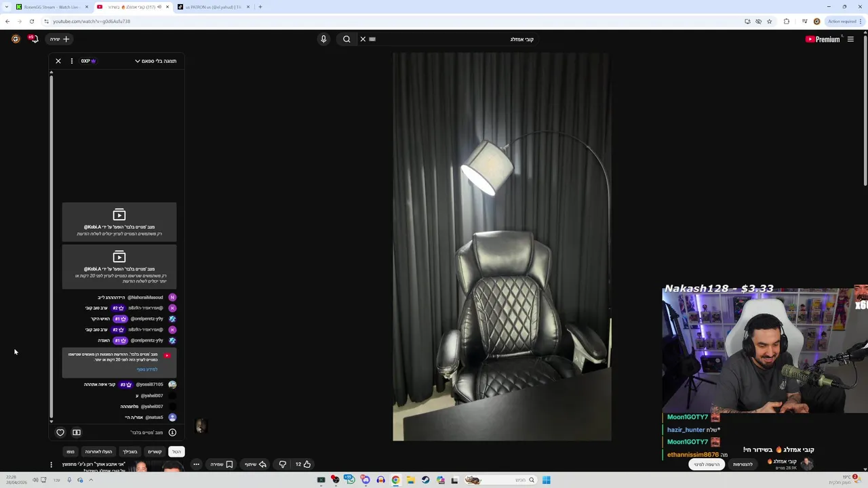Viewport: 868px width, 488px height.
Task: Close the live chat panel
Action: point(58,61)
